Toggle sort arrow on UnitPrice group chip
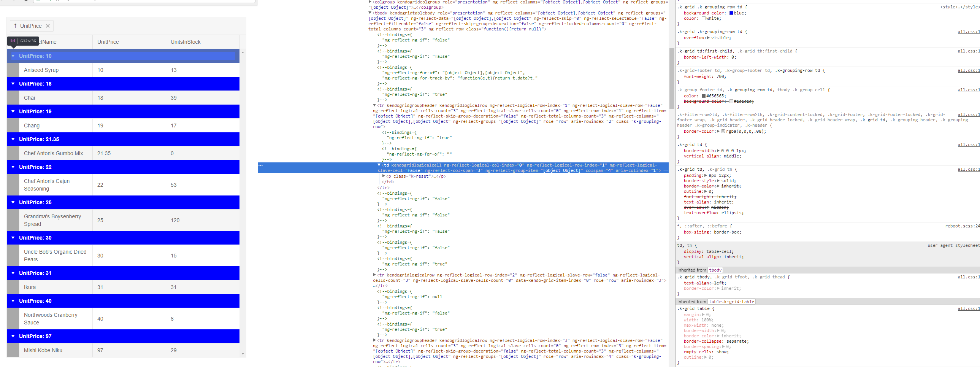This screenshot has width=980, height=367. click(x=15, y=26)
